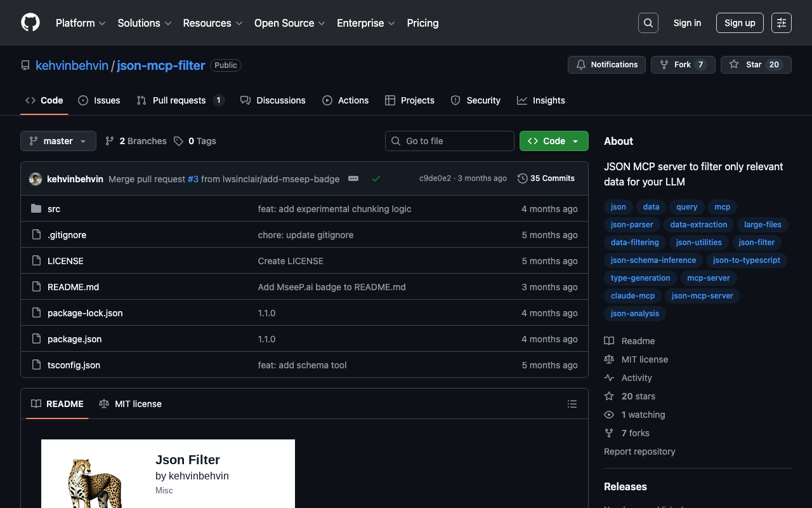Switch to the Pull requests tab
This screenshot has width=812, height=508.
pos(179,100)
